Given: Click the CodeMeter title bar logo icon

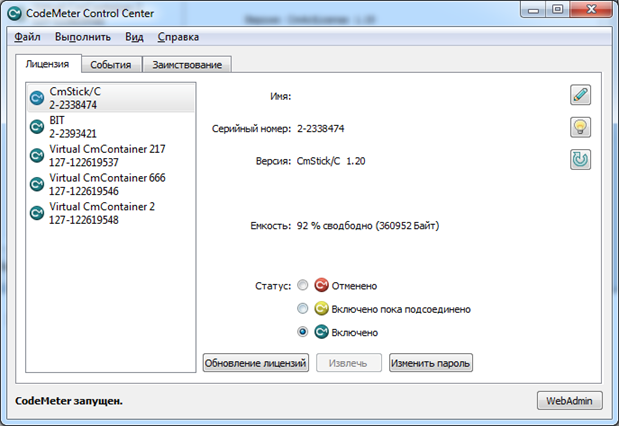Looking at the screenshot, I should pyautogui.click(x=14, y=13).
